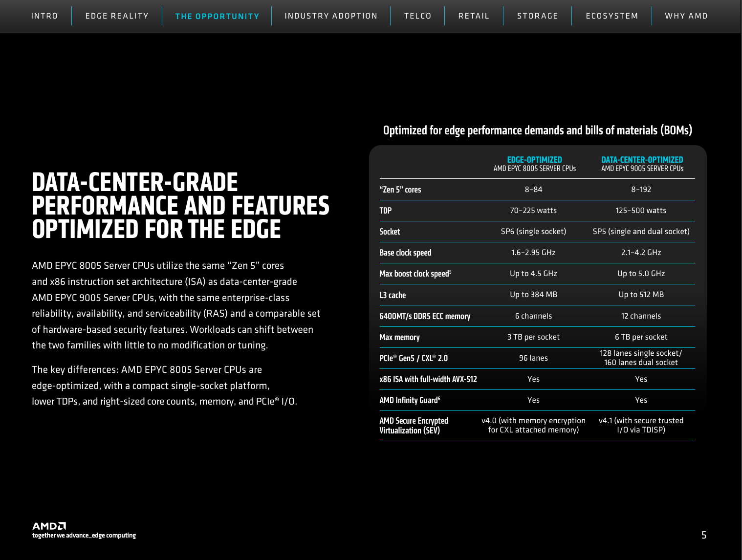This screenshot has width=742, height=560.
Task: Click the x86 ISA with full-width AVX-512 label
Action: (x=428, y=379)
